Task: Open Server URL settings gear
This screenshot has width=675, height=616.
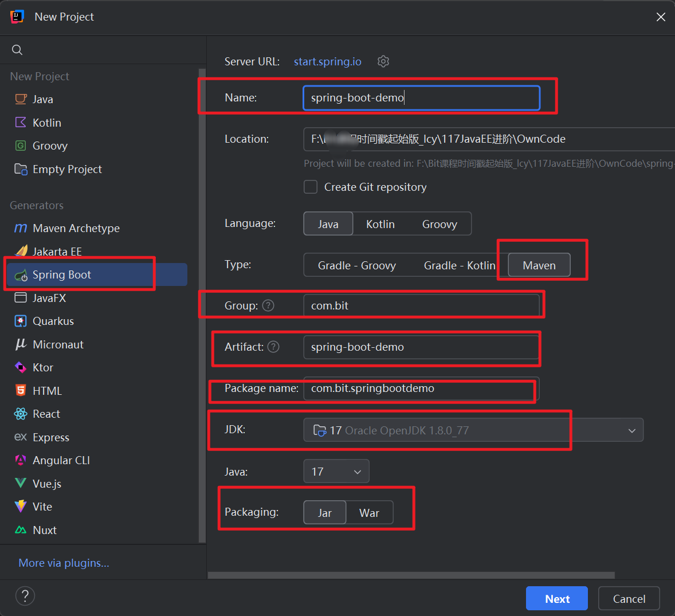Action: tap(383, 61)
